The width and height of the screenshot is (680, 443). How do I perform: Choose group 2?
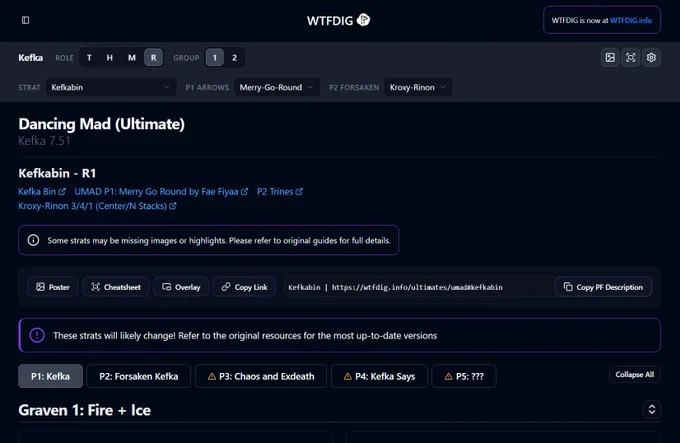235,58
